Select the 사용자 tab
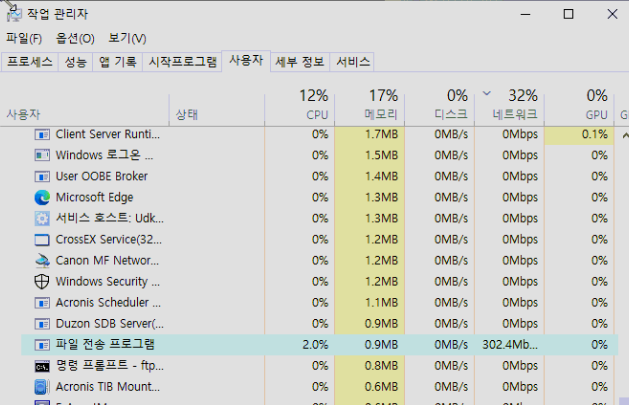629x405 pixels. (x=246, y=61)
